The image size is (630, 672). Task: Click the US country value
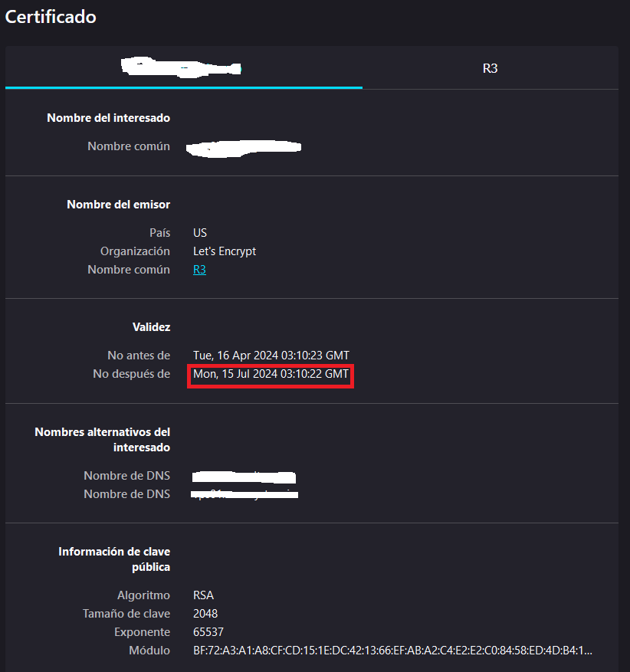pyautogui.click(x=200, y=233)
